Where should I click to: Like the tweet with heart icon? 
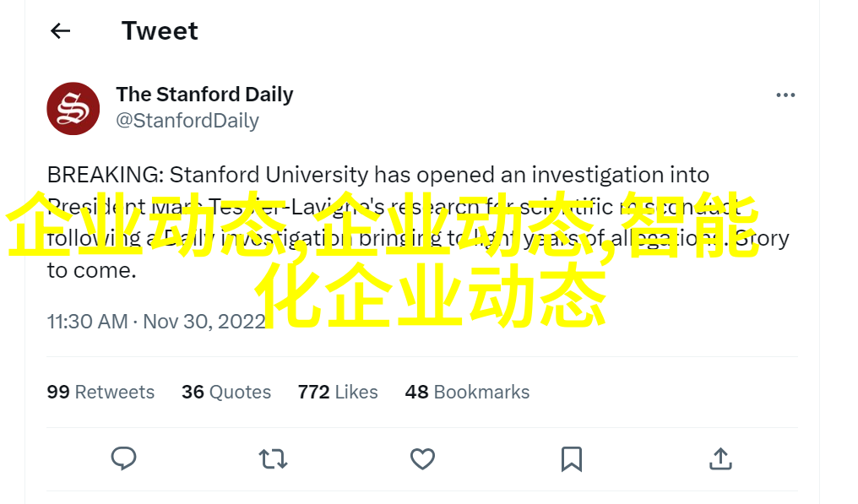(422, 459)
